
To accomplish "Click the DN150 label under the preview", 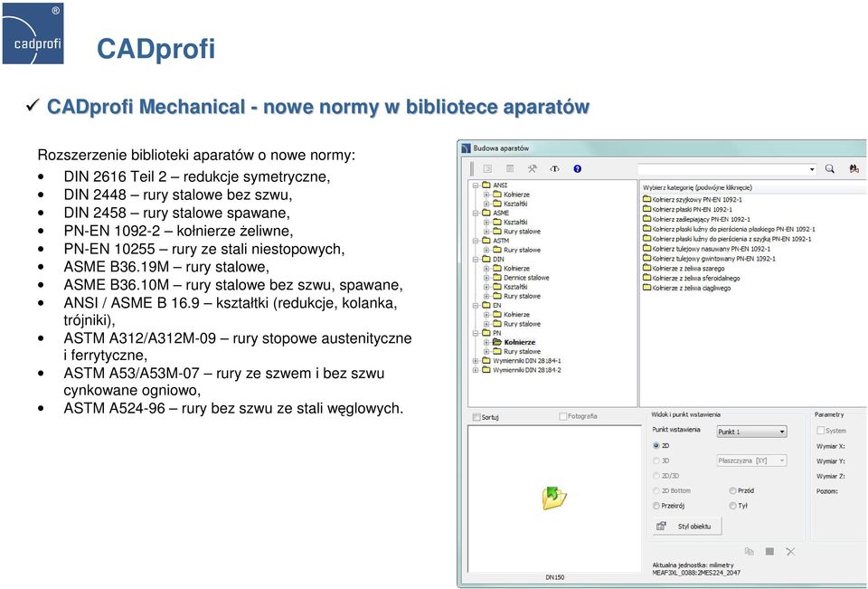I will (x=554, y=577).
